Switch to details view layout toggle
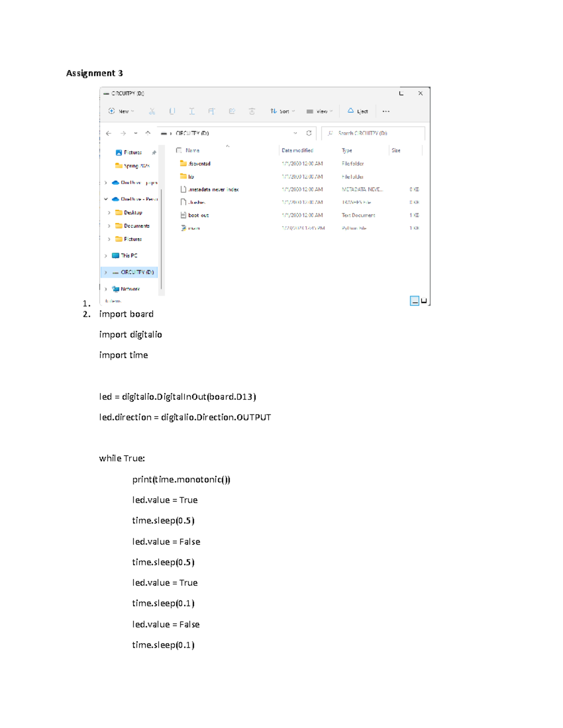The image size is (563, 728). coord(414,301)
